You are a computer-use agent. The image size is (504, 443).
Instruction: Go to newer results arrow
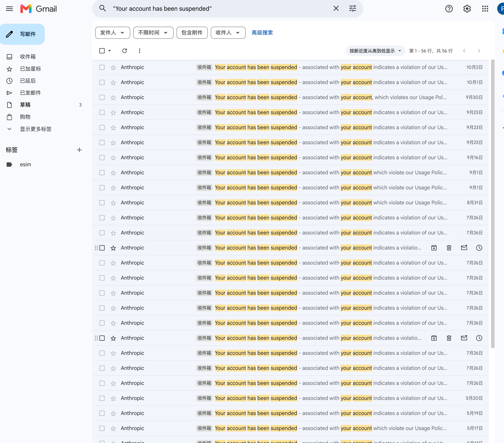pos(464,51)
